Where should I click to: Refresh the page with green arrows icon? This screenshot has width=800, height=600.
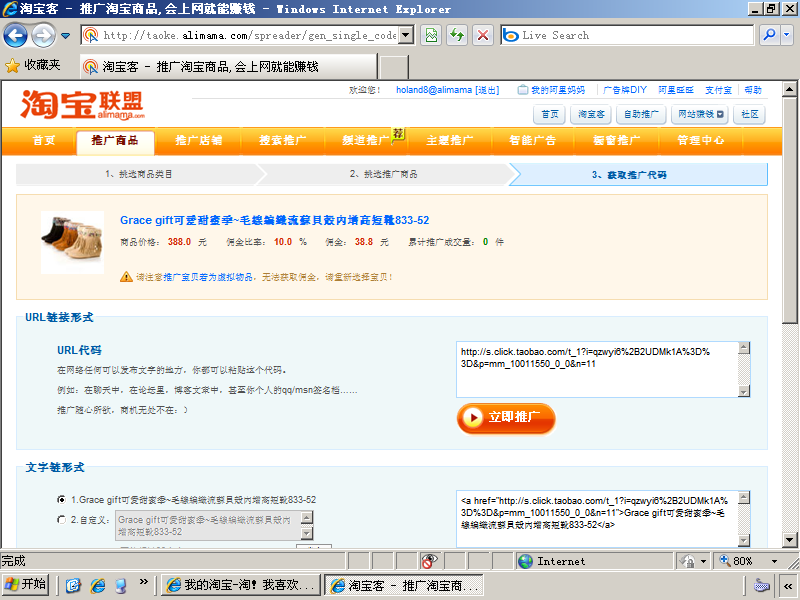[x=457, y=35]
